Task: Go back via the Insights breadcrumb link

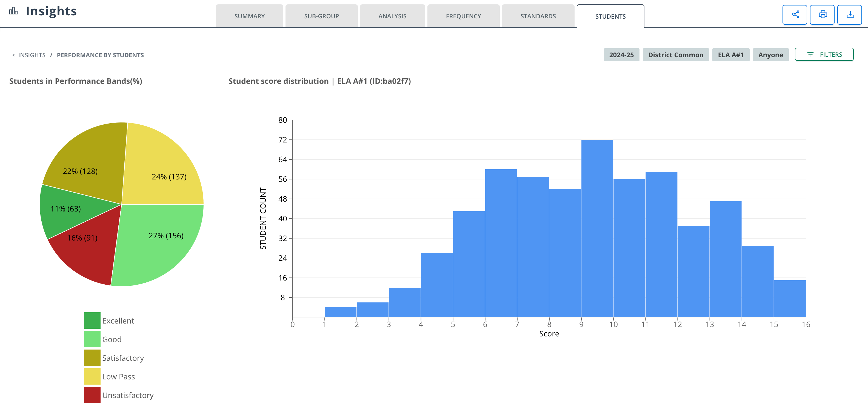Action: tap(32, 55)
